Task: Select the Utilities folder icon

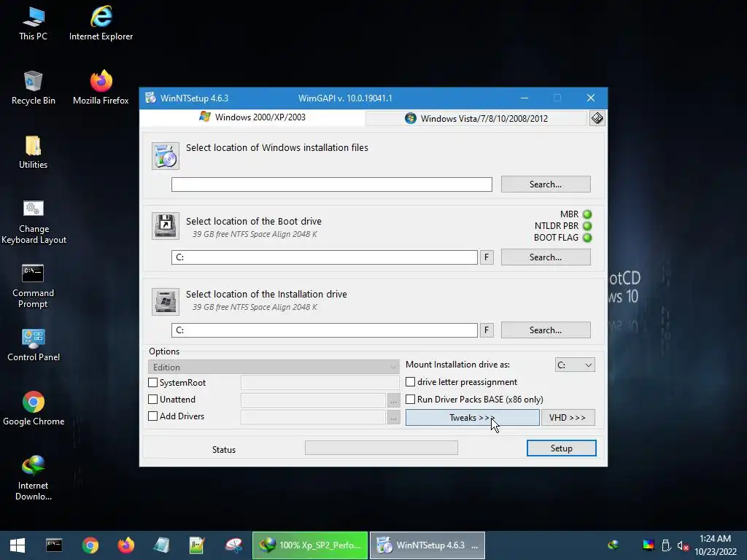Action: click(33, 152)
